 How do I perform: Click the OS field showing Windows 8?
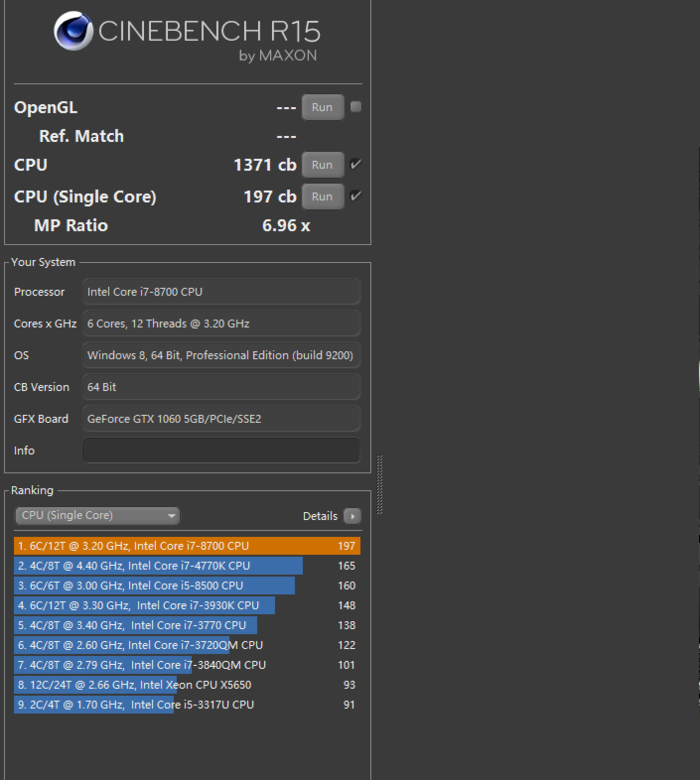[221, 355]
